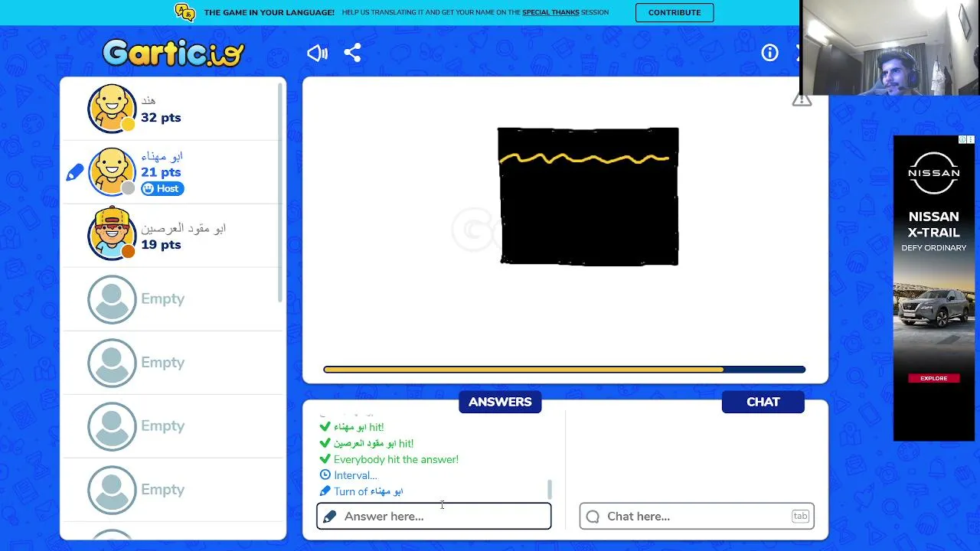Viewport: 980px width, 551px height.
Task: Click the Answer here input field
Action: pos(434,517)
